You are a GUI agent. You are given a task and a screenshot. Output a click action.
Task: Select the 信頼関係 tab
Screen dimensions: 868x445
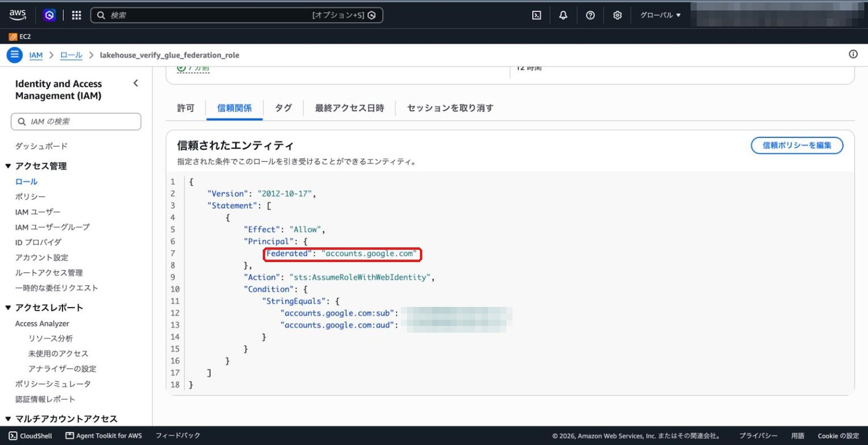click(x=234, y=108)
